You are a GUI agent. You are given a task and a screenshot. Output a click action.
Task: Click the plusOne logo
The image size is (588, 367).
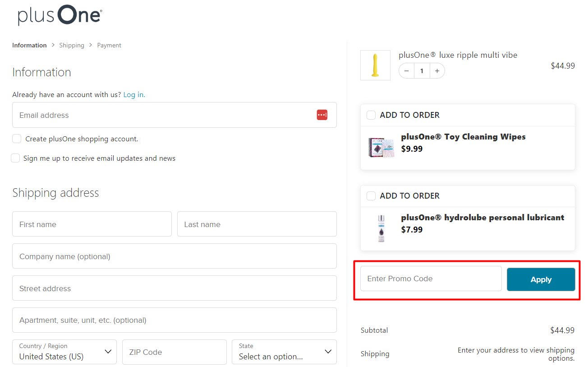(60, 15)
